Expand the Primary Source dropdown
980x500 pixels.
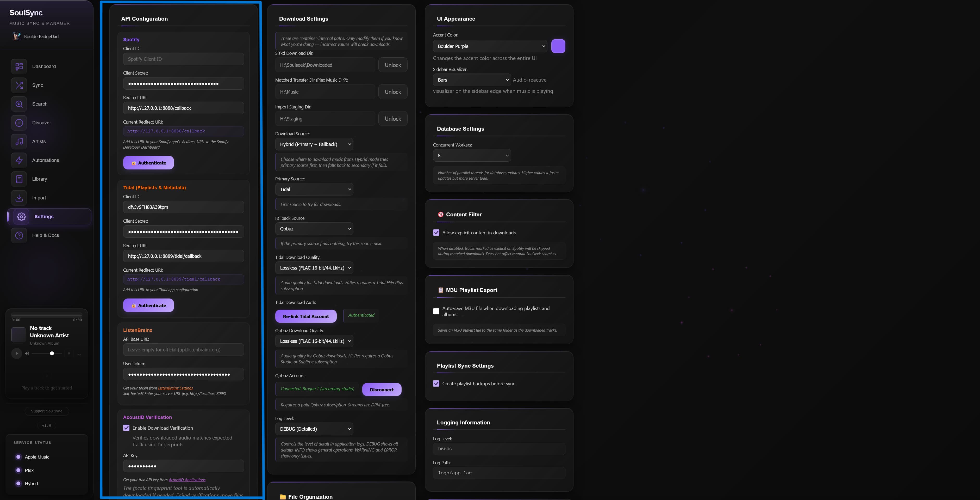(x=314, y=189)
